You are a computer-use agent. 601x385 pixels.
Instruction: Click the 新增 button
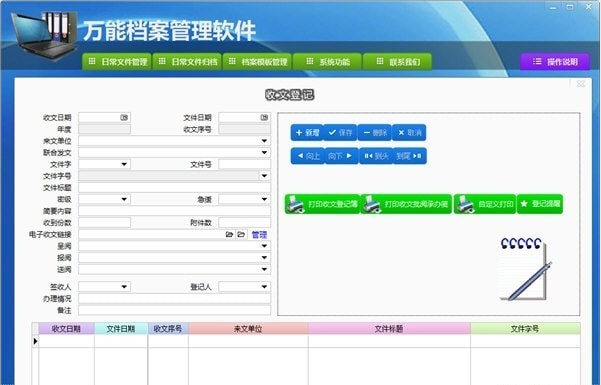coord(307,133)
